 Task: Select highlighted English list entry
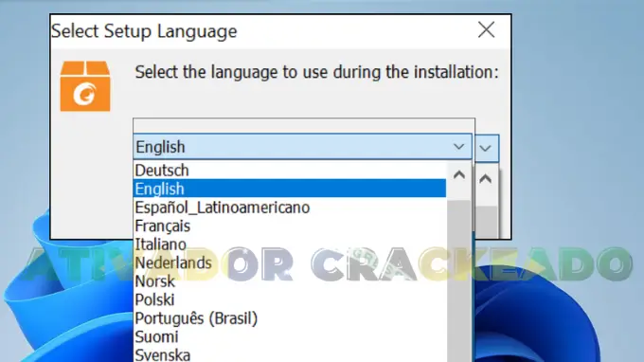coord(290,189)
